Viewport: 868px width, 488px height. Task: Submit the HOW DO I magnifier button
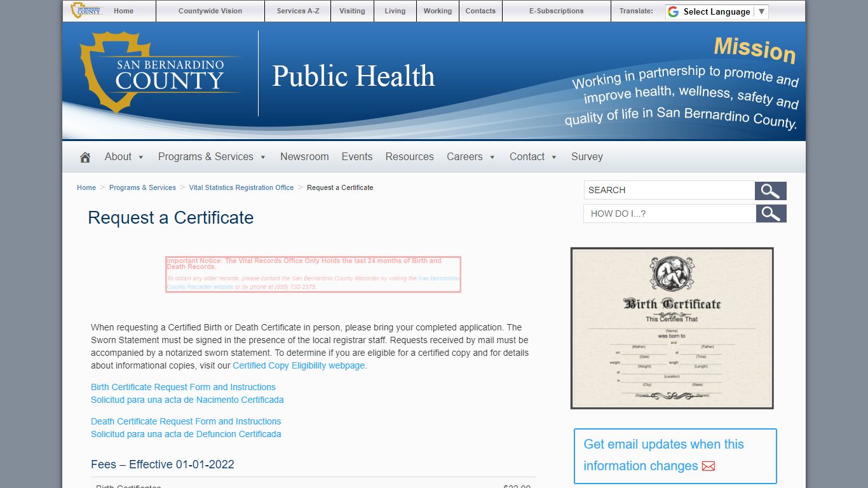(771, 213)
